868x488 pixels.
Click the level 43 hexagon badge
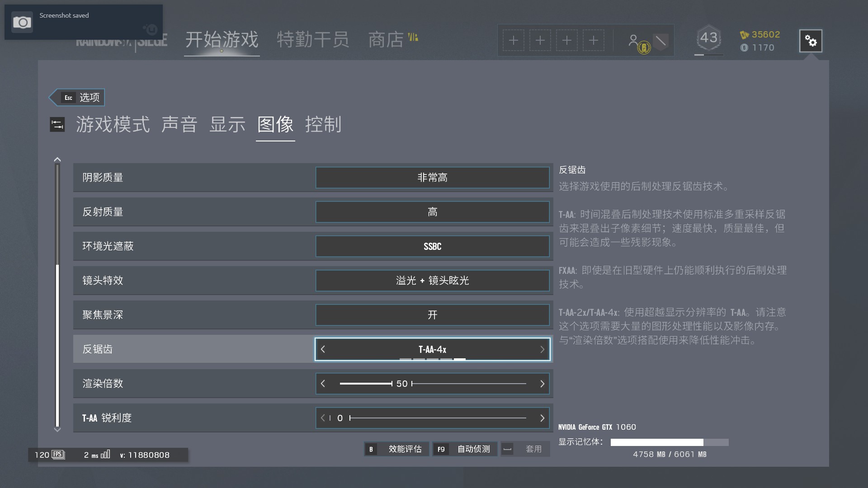tap(708, 38)
